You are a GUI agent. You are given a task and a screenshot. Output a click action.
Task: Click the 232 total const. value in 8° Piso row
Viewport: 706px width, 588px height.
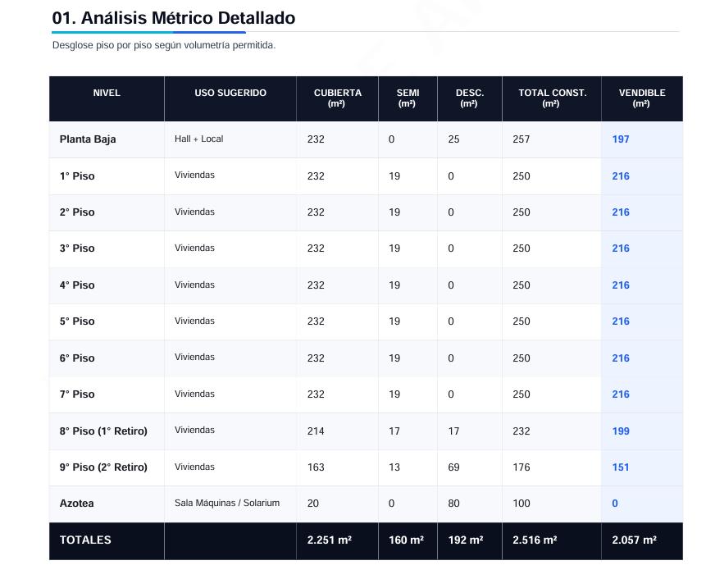pyautogui.click(x=521, y=431)
